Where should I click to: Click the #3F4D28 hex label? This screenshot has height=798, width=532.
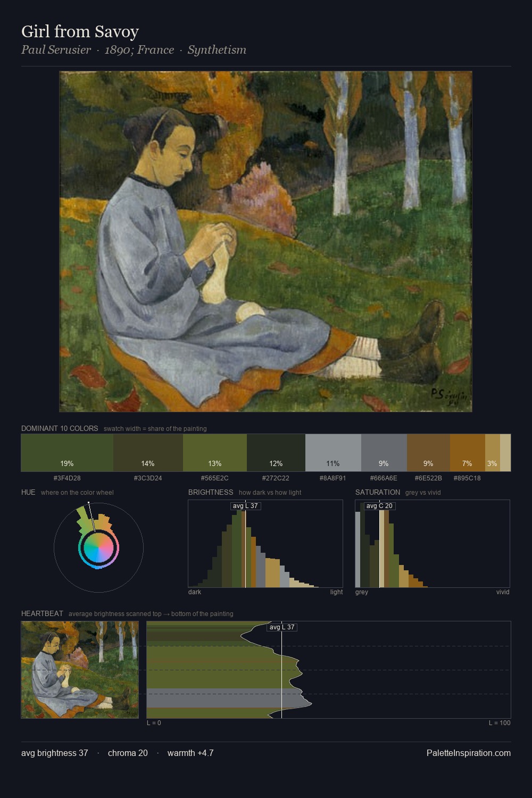67,478
